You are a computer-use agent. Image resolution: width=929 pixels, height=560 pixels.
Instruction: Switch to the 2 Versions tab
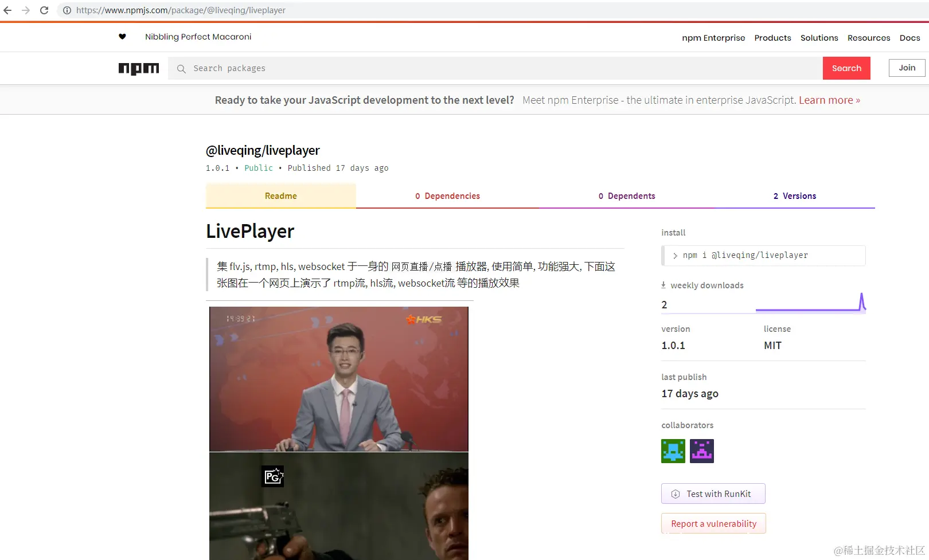point(795,196)
